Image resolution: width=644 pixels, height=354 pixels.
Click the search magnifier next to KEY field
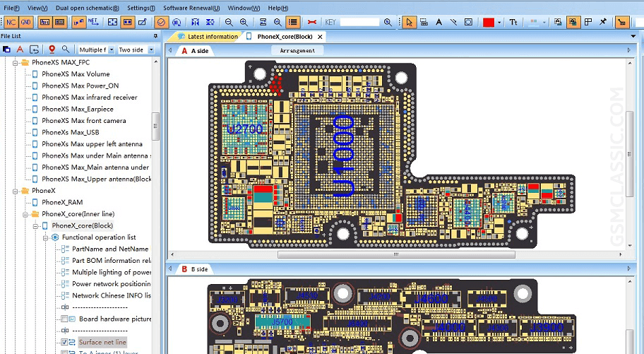pos(388,22)
